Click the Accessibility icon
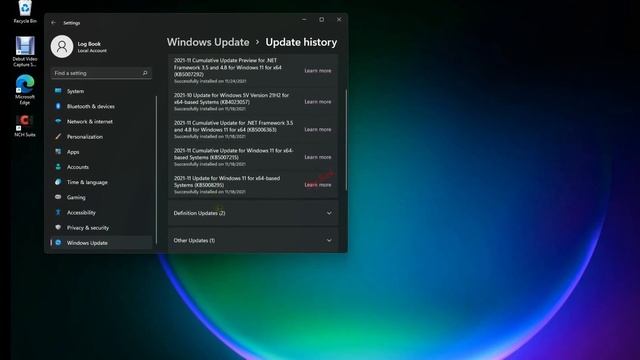Screen dimensions: 640x360 58,212
